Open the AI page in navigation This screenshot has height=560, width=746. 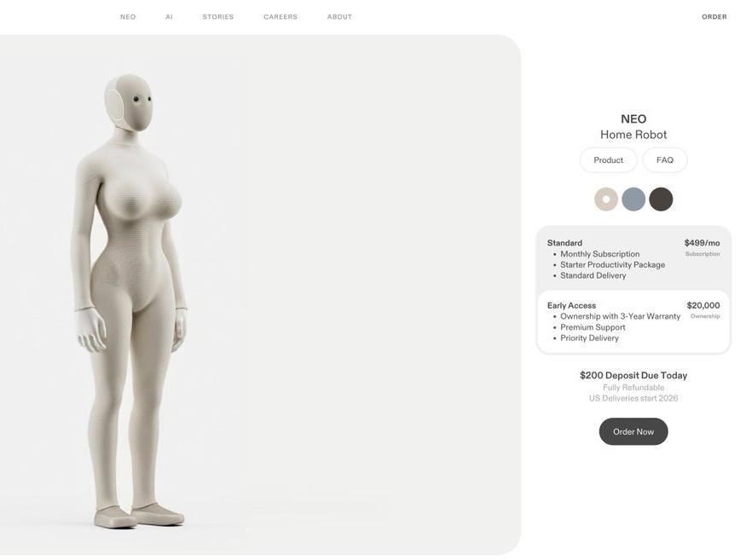point(169,17)
